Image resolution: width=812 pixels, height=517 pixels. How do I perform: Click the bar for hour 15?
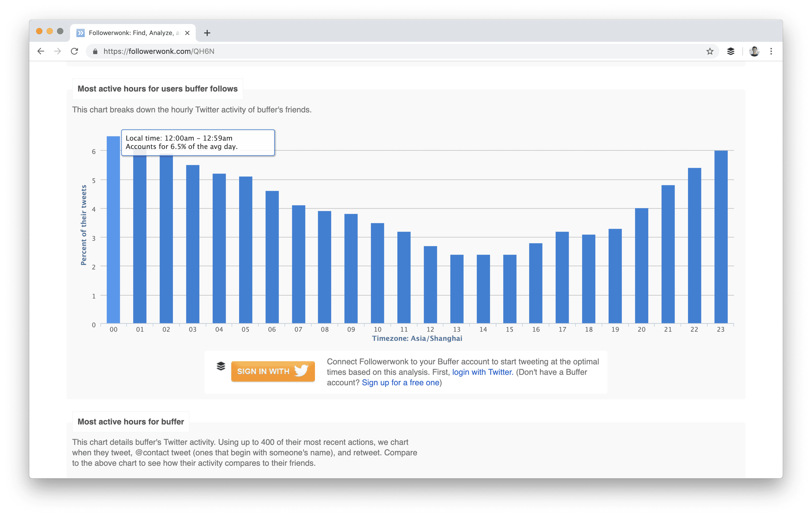pyautogui.click(x=510, y=289)
